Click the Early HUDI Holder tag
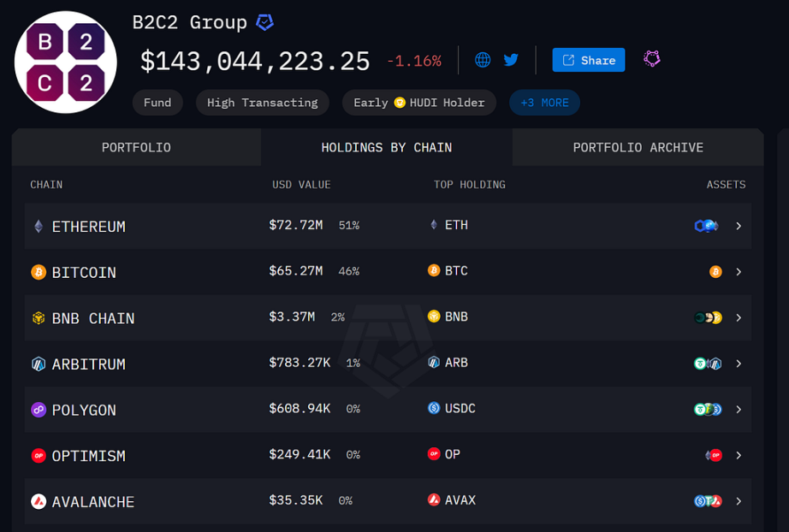This screenshot has height=532, width=789. click(418, 103)
